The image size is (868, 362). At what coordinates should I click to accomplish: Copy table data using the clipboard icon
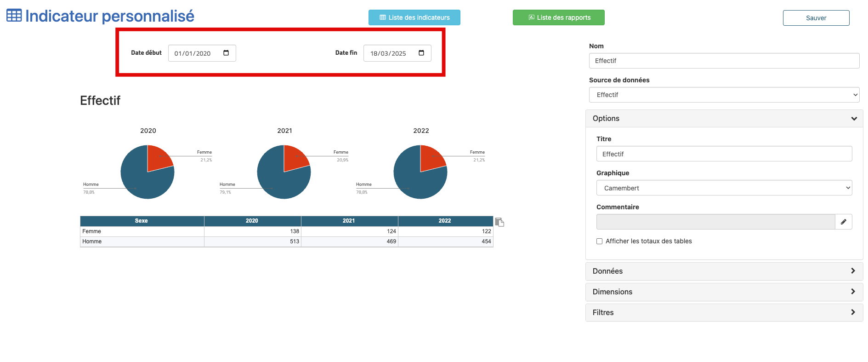499,222
